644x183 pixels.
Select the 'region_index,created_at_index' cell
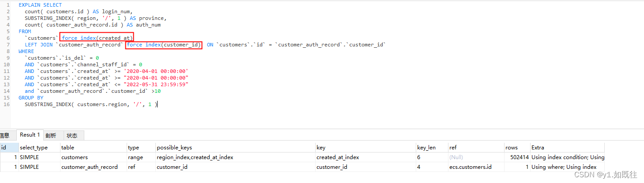[235, 157]
